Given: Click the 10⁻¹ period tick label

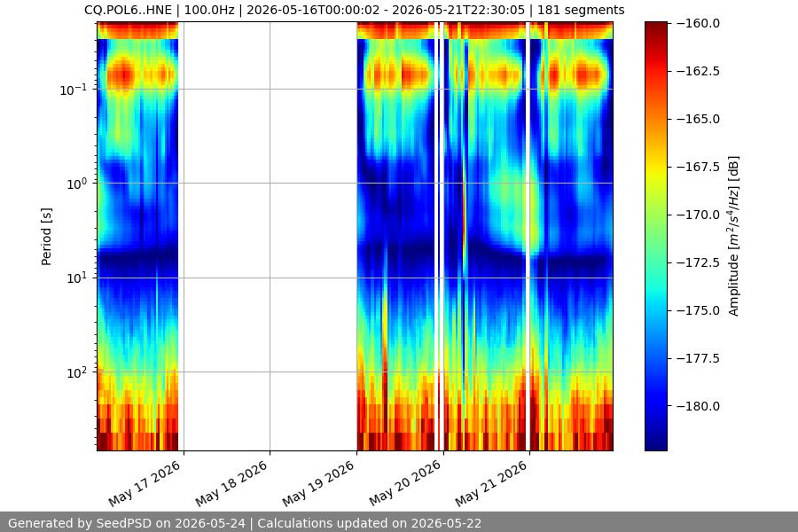Looking at the screenshot, I should click(74, 90).
